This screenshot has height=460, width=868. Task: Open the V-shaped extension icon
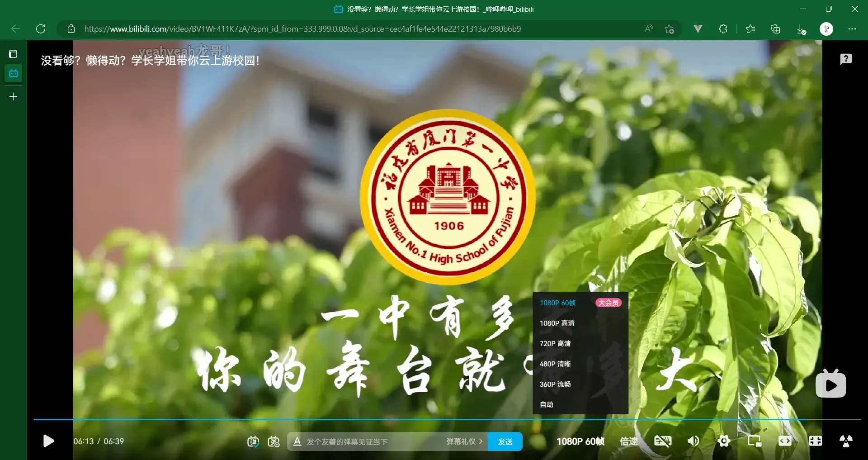(x=698, y=29)
